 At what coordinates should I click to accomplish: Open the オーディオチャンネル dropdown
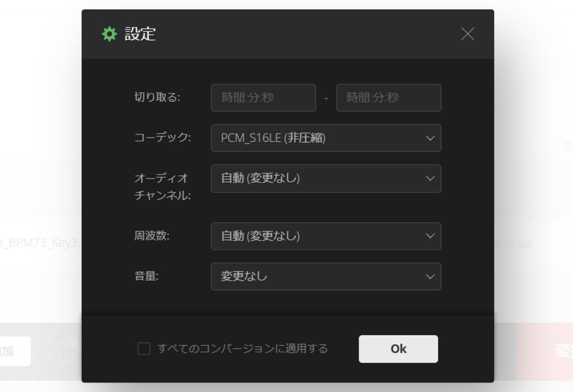[326, 178]
